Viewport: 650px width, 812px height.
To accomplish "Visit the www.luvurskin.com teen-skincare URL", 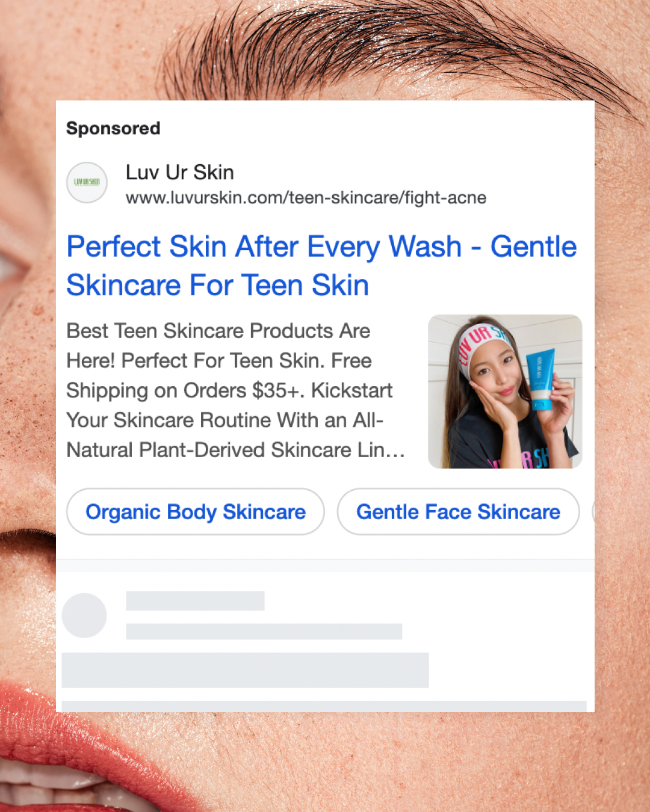I will (x=306, y=198).
